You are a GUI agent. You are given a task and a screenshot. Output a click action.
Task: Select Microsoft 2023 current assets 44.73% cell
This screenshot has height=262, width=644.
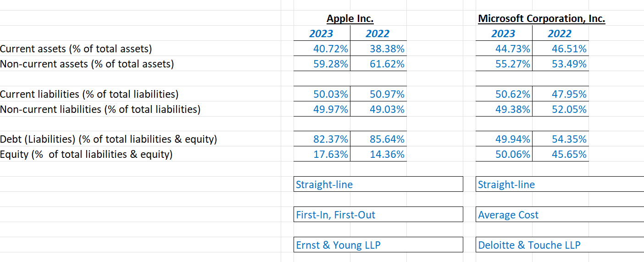504,49
